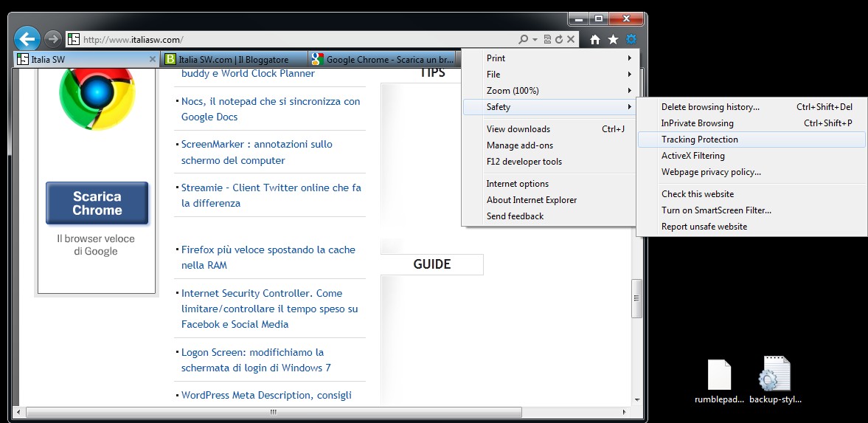Switch to Italia SW.com Il Bloggatore tab
This screenshot has width=868, height=423.
[235, 59]
